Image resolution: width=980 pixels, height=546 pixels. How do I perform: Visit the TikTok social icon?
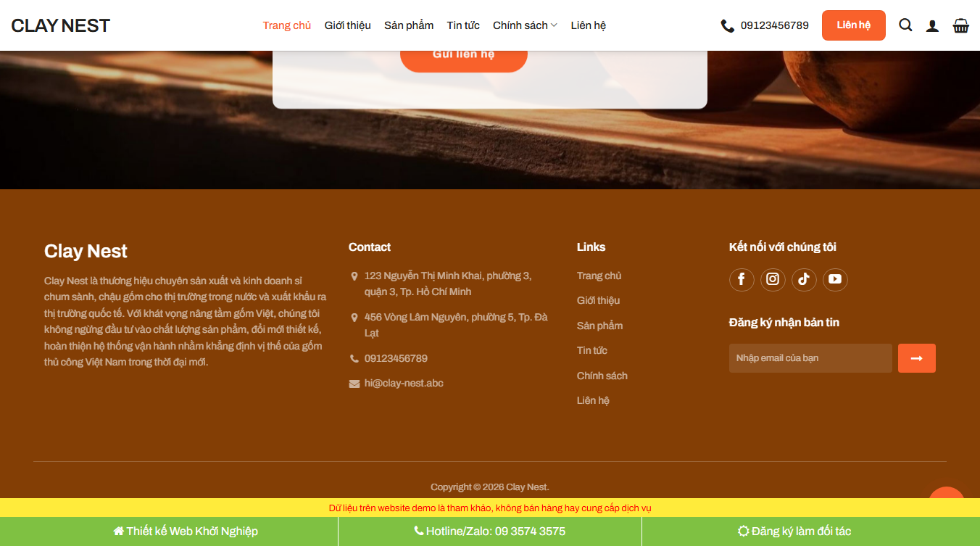pos(804,279)
